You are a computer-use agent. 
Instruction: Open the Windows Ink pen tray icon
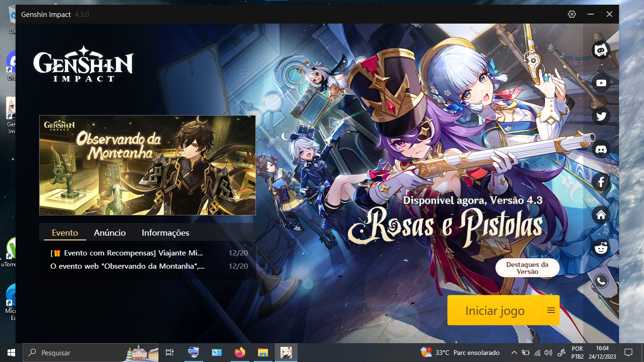561,353
